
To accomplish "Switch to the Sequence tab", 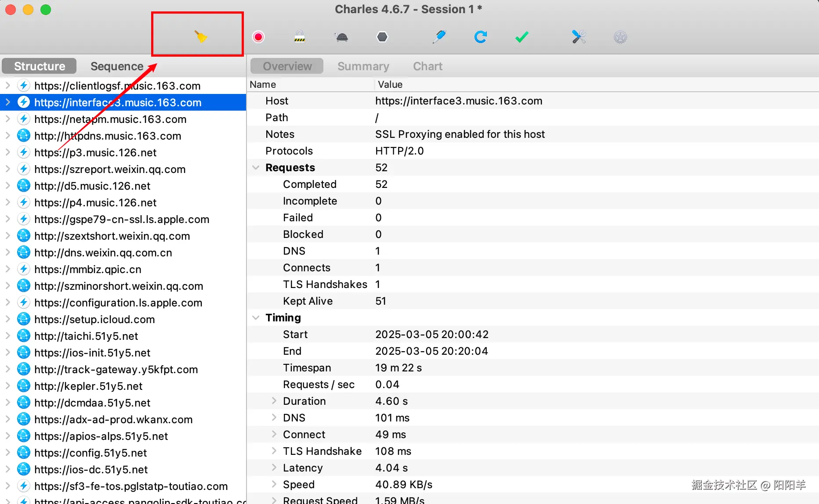I will 117,66.
